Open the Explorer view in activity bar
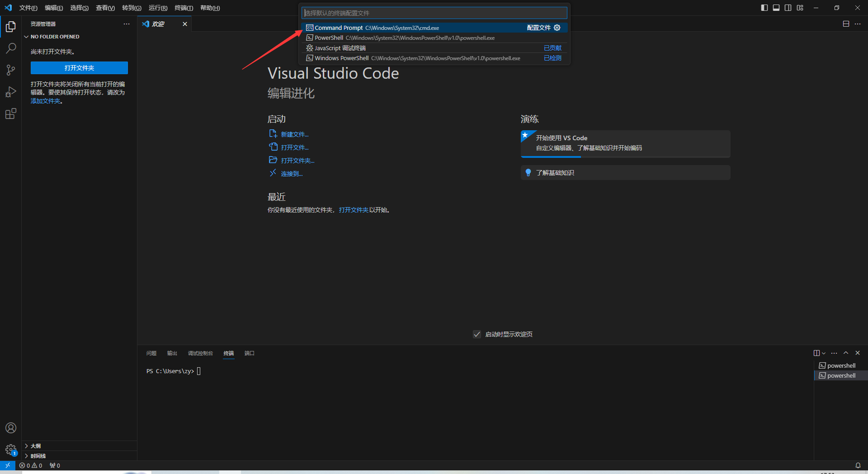868x474 pixels. tap(11, 27)
